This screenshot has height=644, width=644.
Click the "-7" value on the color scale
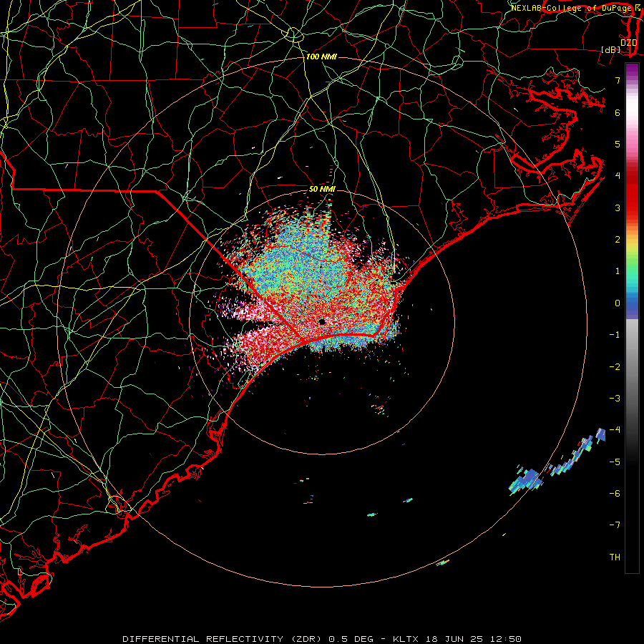(615, 525)
